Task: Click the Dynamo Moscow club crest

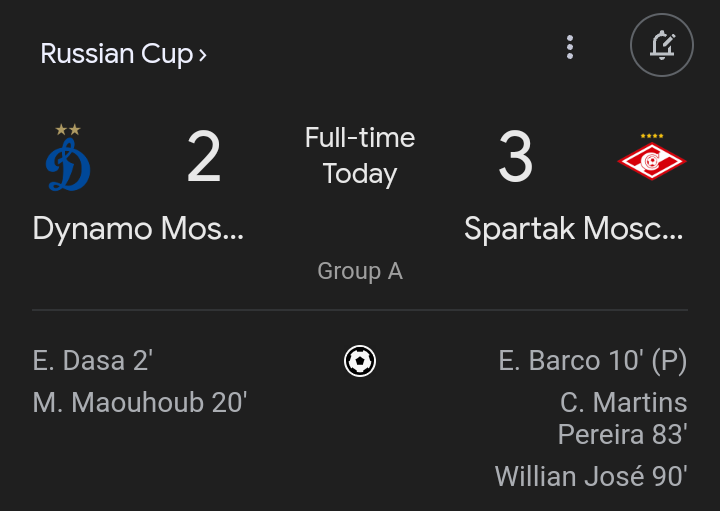Action: 68,167
